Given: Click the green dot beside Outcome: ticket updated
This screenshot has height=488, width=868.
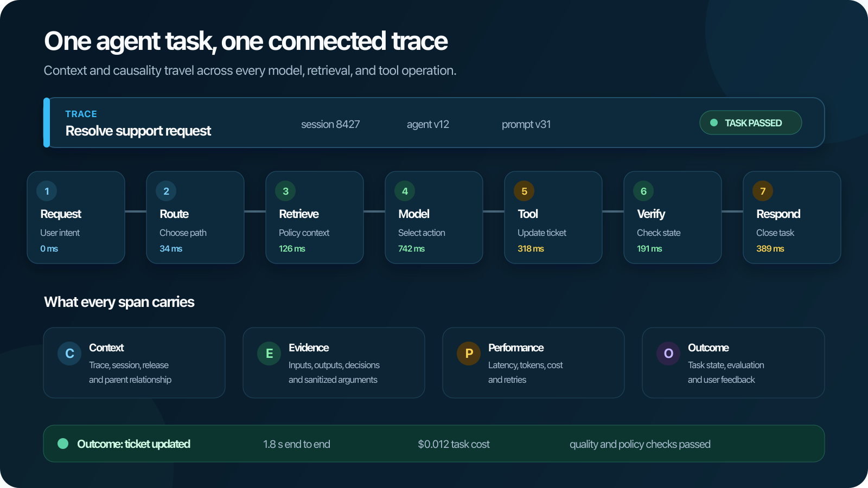Looking at the screenshot, I should click(x=63, y=444).
